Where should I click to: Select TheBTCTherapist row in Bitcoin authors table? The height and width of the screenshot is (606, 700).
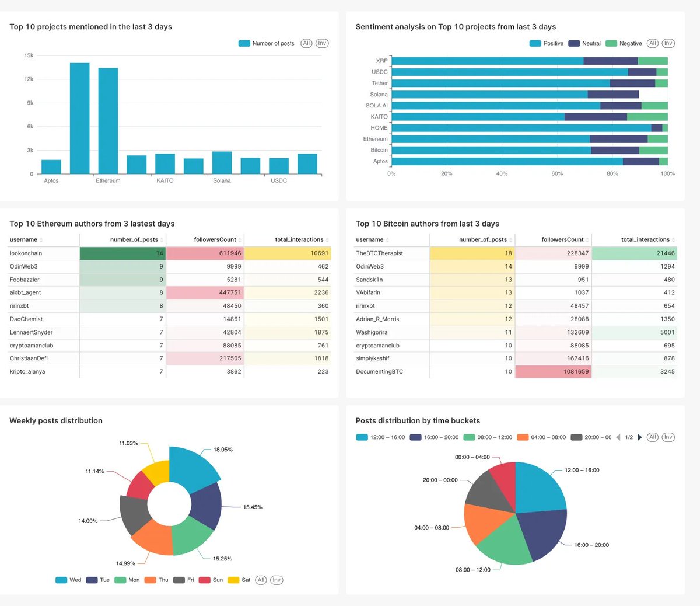click(516, 253)
